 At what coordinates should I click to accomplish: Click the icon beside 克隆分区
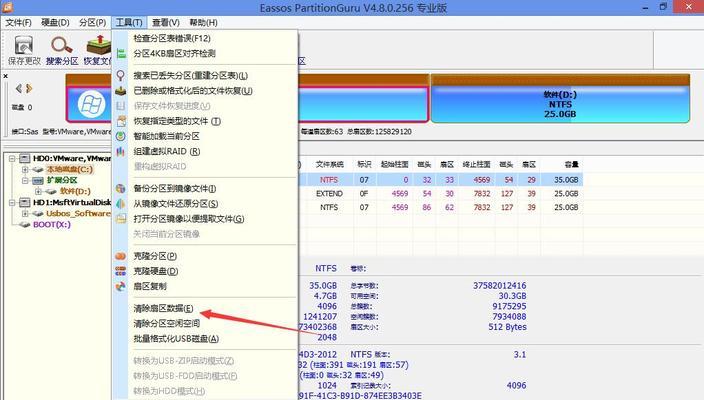pyautogui.click(x=121, y=256)
